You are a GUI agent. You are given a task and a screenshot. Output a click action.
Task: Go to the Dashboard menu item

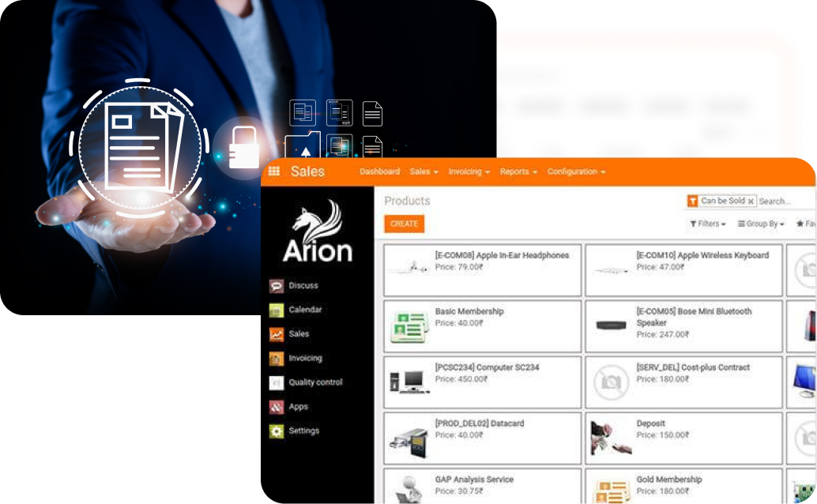(379, 172)
